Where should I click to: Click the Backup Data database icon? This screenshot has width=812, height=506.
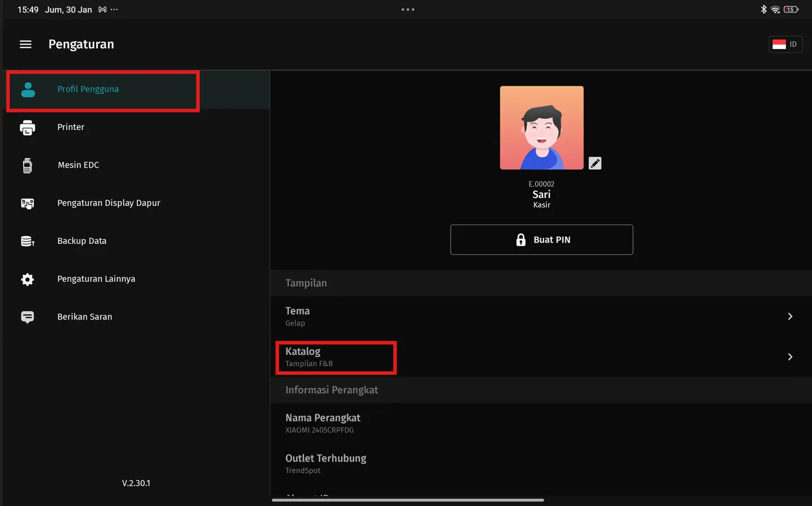tap(28, 241)
